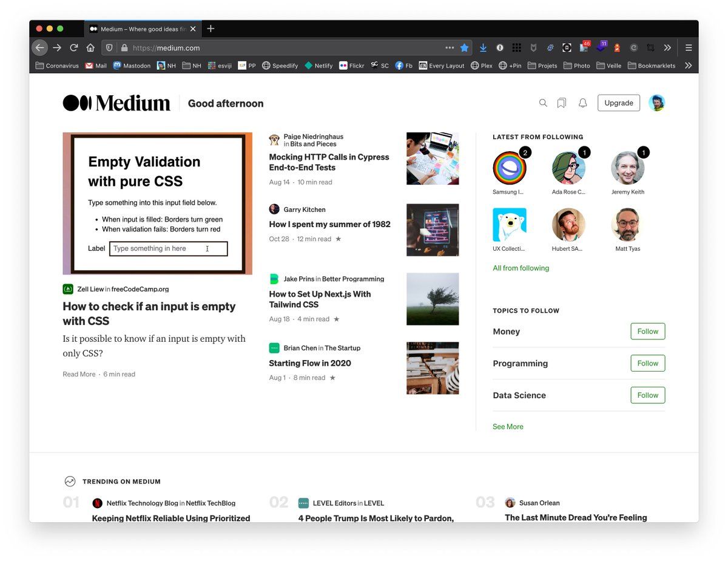Open the All from following link
The width and height of the screenshot is (728, 561).
coord(521,268)
